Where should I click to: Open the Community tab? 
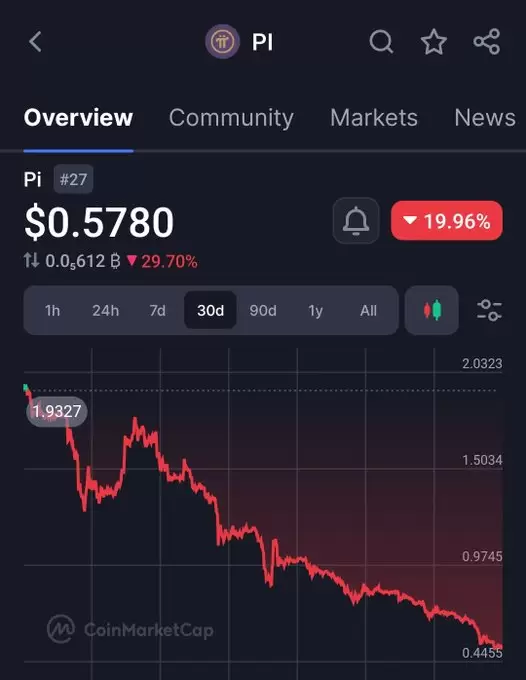231,118
